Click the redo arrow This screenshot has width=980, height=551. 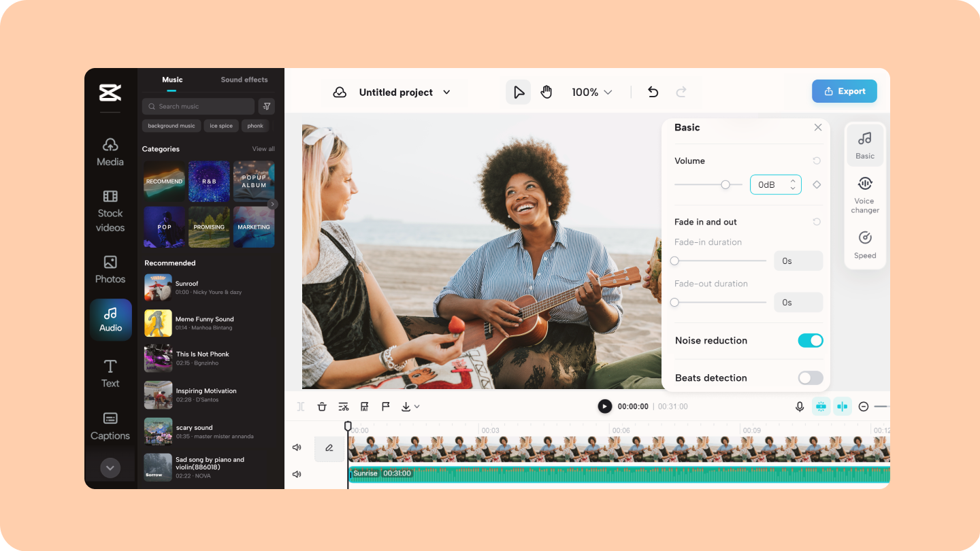pyautogui.click(x=681, y=92)
